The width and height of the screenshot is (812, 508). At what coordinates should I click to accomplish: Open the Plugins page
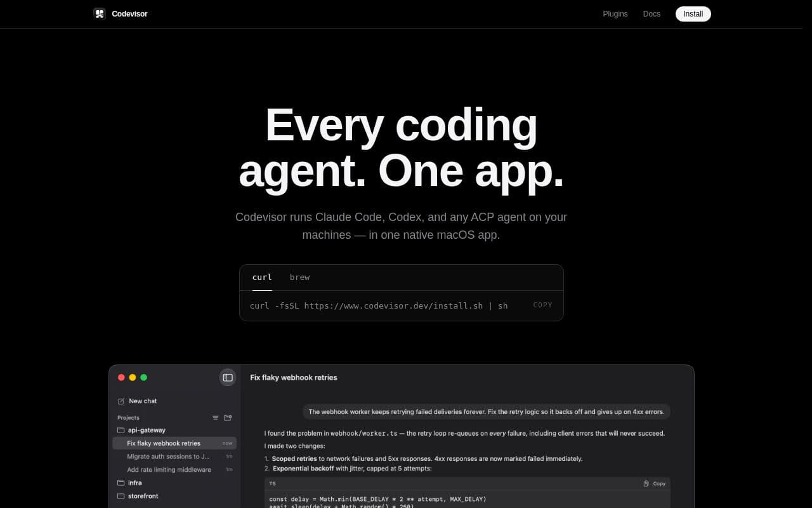point(615,14)
